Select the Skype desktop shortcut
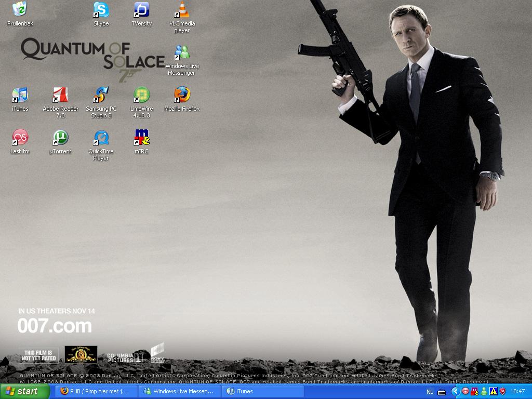 pyautogui.click(x=101, y=14)
